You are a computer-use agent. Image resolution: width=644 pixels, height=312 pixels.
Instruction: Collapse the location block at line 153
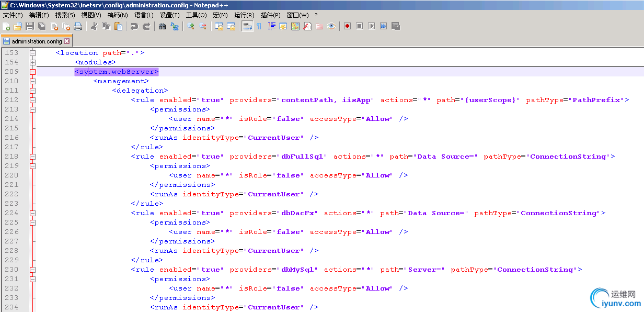tap(32, 53)
